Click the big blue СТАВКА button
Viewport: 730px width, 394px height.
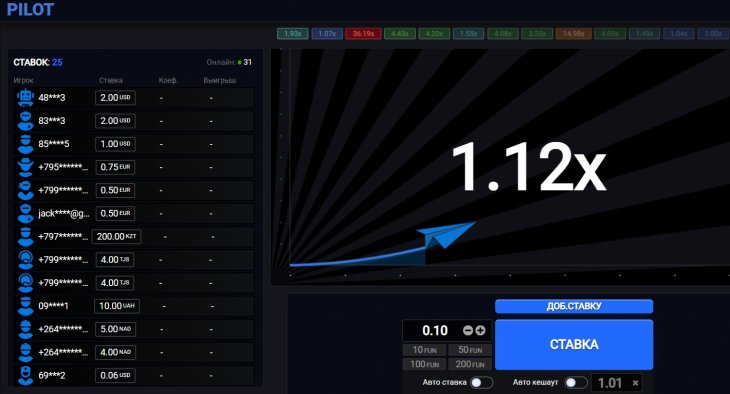click(574, 345)
